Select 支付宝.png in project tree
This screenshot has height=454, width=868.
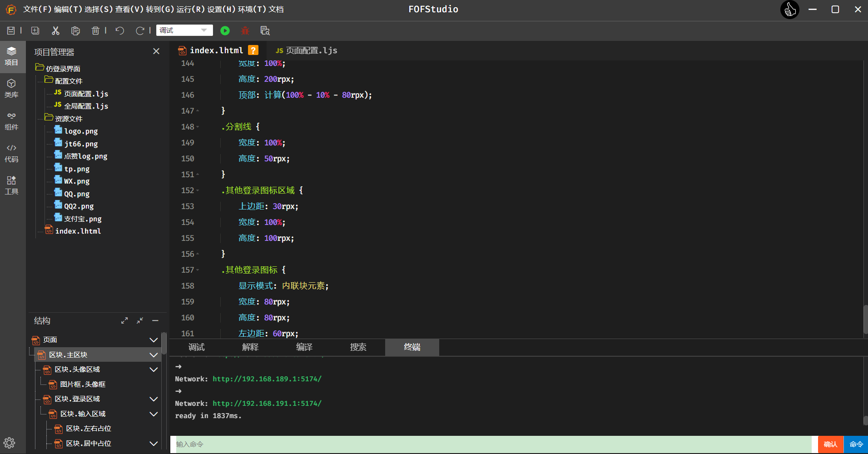click(x=83, y=219)
